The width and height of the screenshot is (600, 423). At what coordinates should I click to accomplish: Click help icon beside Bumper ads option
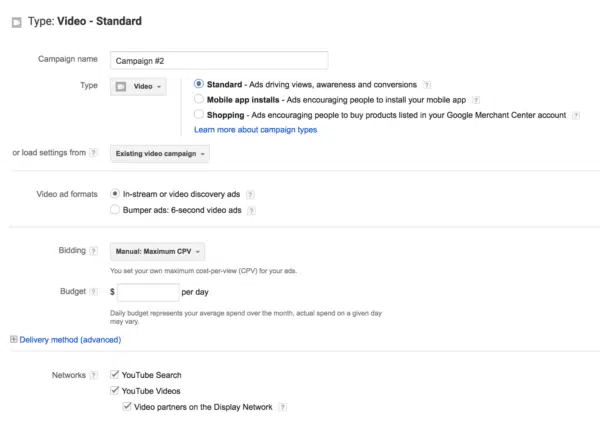[x=250, y=211]
